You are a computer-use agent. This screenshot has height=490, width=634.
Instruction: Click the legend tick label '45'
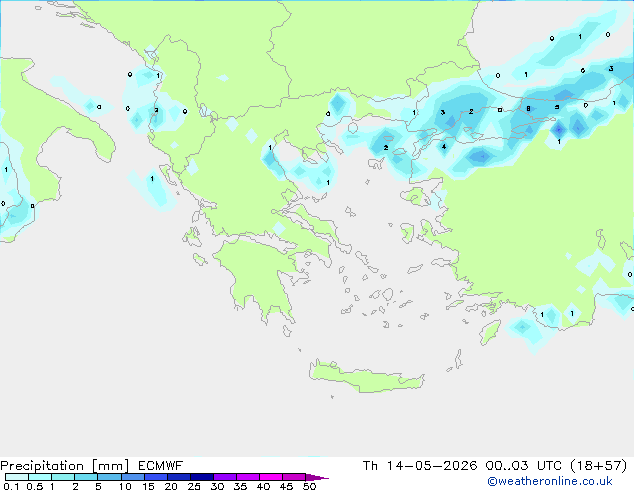tap(286, 486)
